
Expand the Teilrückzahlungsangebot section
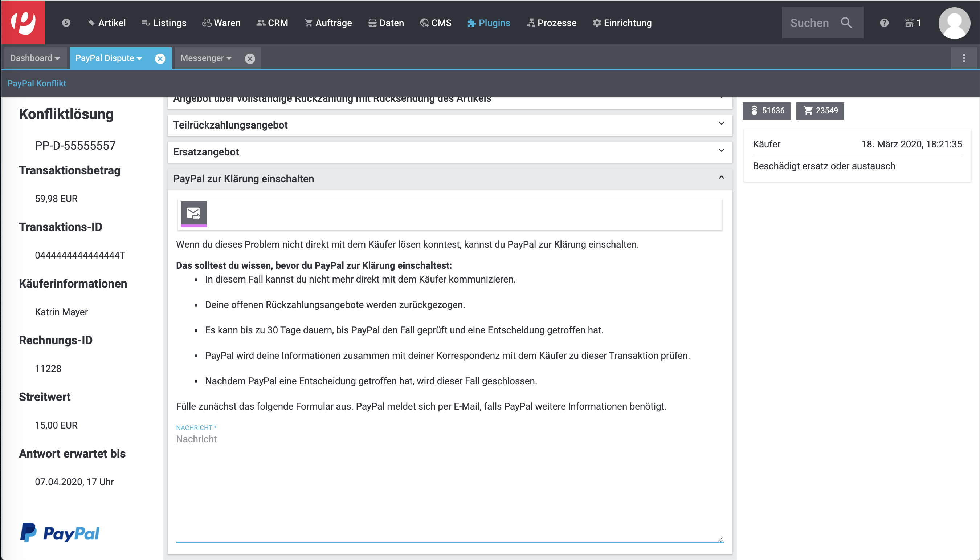point(449,125)
